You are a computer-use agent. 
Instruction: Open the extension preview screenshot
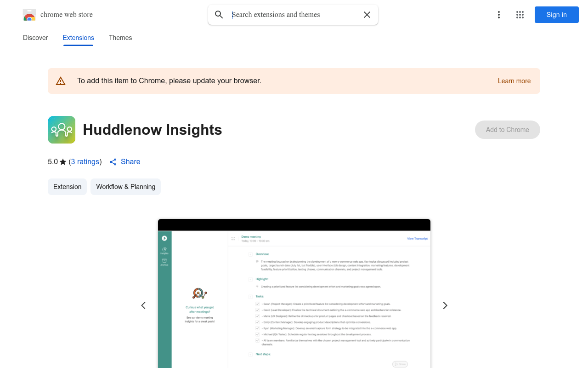(x=294, y=293)
